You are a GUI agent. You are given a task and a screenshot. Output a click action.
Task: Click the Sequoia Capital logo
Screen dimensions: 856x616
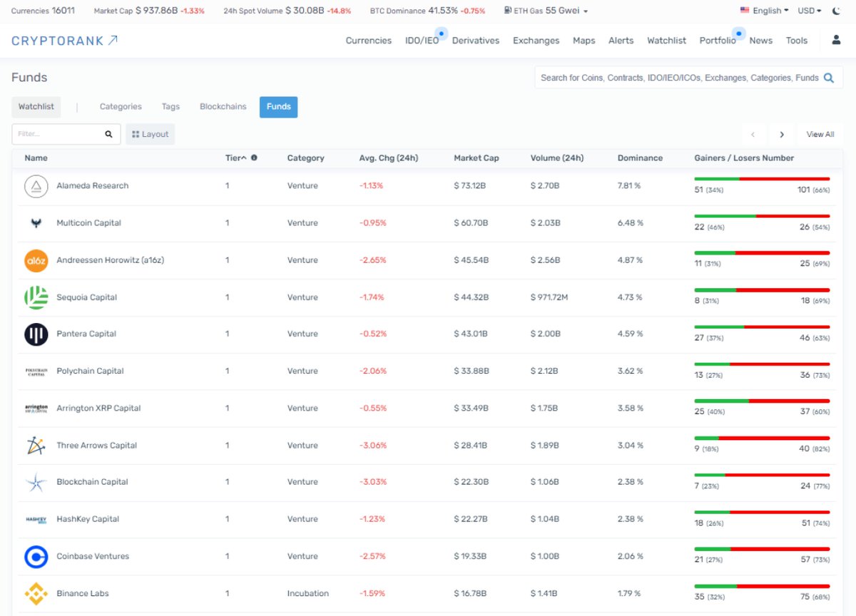tap(36, 297)
